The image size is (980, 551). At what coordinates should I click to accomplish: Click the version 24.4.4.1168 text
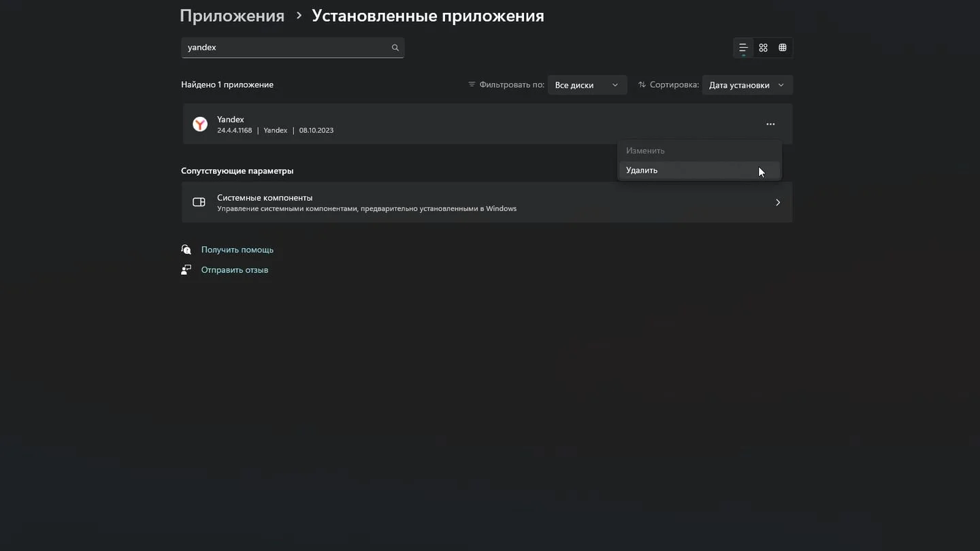pyautogui.click(x=235, y=130)
